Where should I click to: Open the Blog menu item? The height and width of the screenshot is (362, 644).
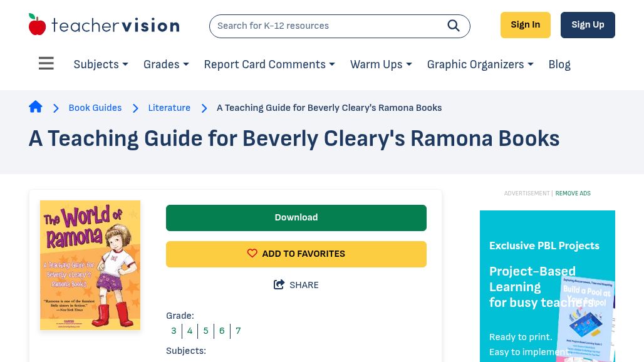pos(559,65)
